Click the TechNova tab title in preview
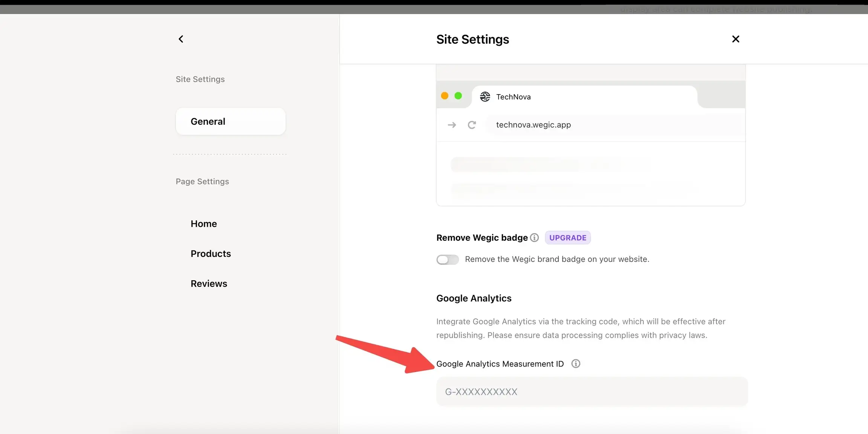The width and height of the screenshot is (868, 434). point(513,97)
